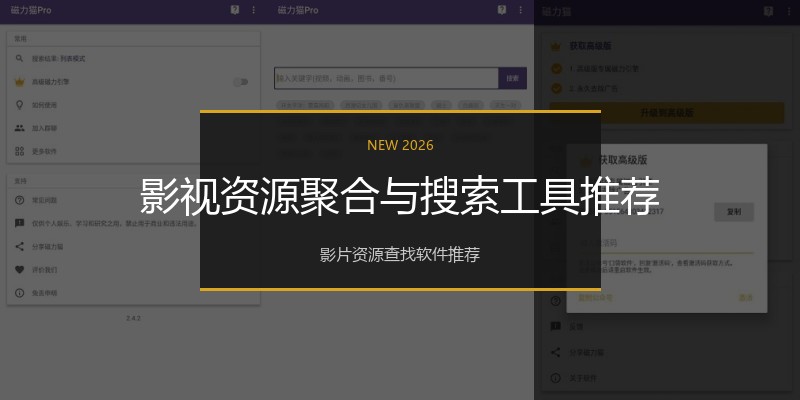Click 2. 永久去除广告 feature line

[593, 89]
